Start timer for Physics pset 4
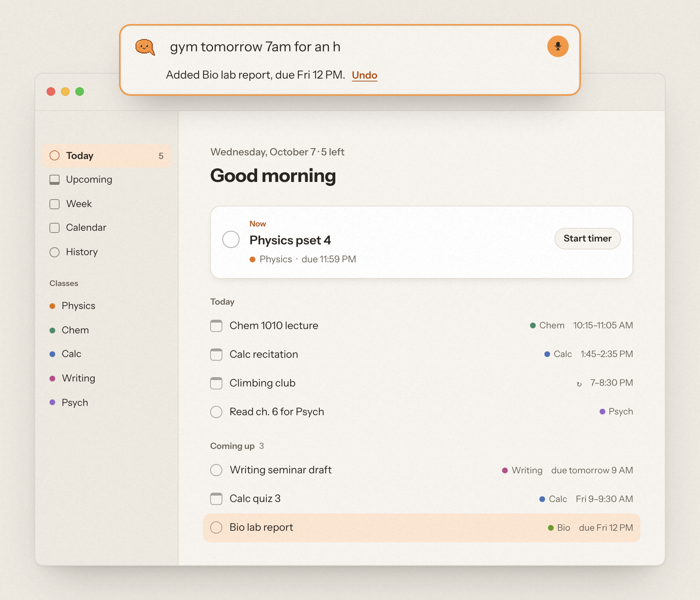The width and height of the screenshot is (700, 600). pyautogui.click(x=587, y=239)
